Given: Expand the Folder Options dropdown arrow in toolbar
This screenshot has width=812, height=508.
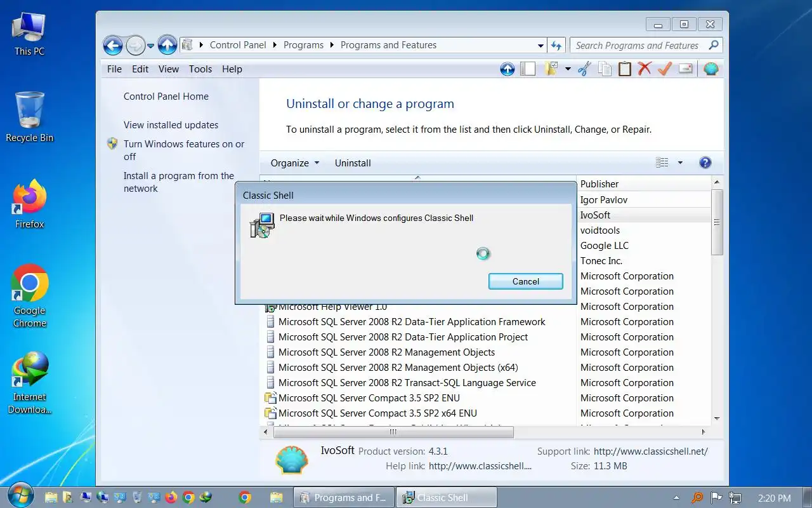Looking at the screenshot, I should click(568, 69).
